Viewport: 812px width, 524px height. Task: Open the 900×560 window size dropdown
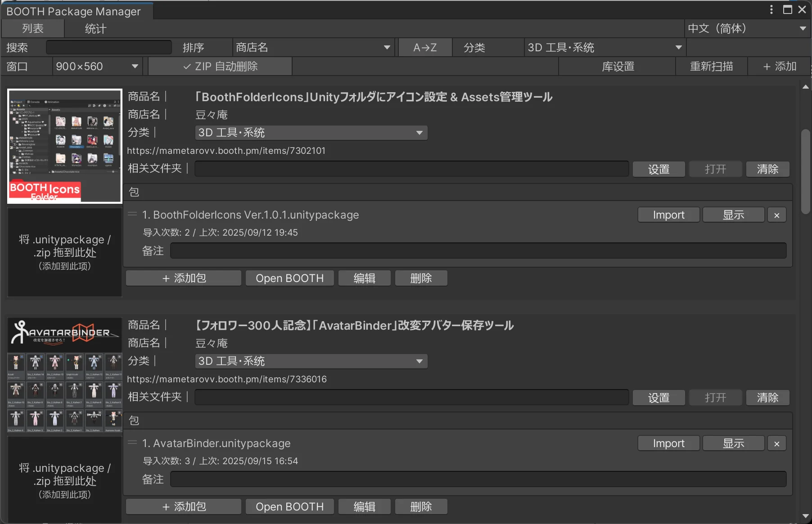pyautogui.click(x=96, y=66)
